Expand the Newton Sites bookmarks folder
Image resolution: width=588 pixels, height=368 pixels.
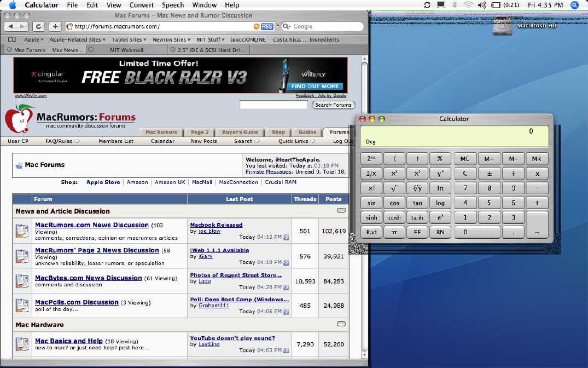tap(171, 39)
